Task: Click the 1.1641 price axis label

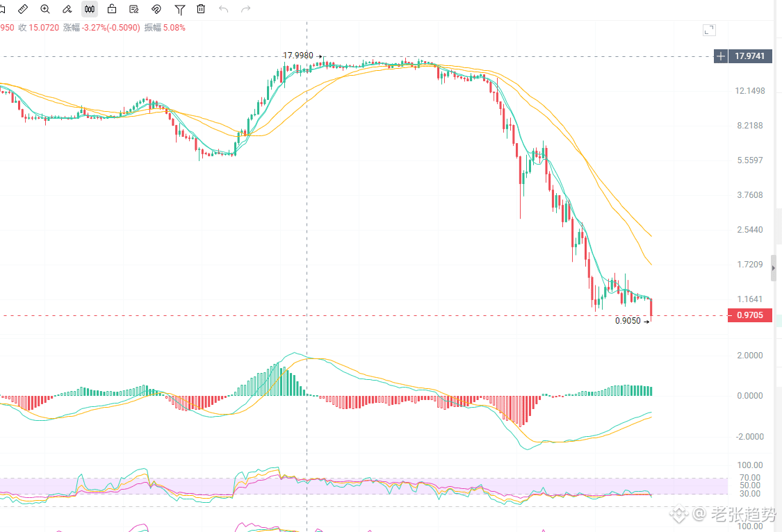Action: coord(750,299)
